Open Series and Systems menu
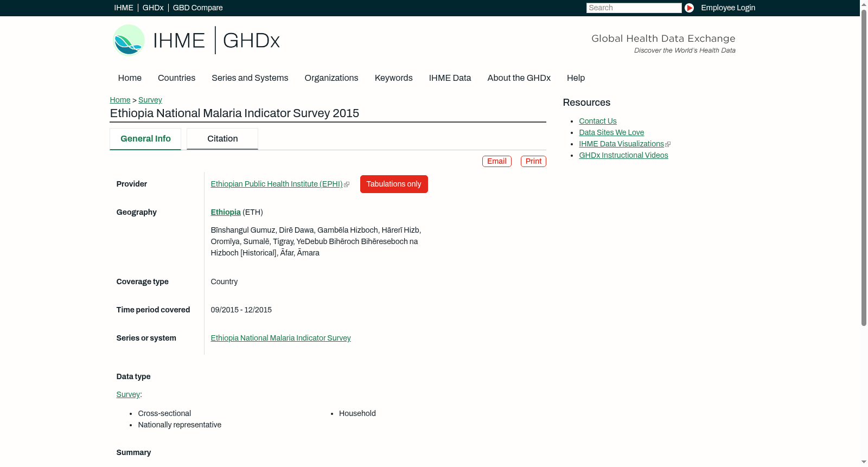 (250, 78)
